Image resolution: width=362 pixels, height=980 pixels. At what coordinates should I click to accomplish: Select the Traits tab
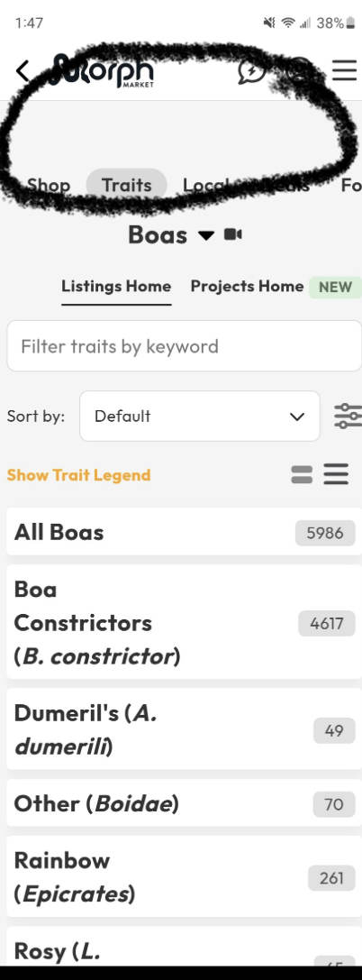tap(127, 185)
